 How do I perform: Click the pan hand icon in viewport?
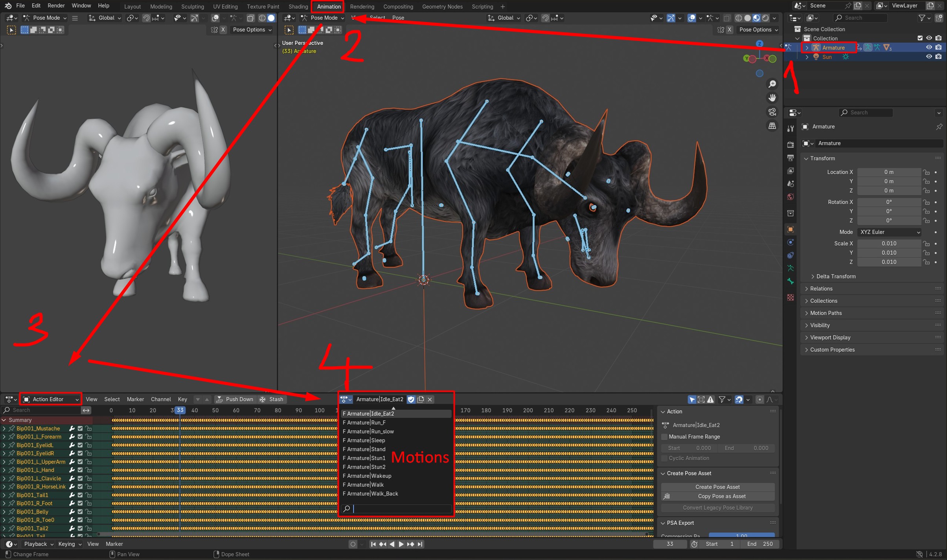[772, 98]
